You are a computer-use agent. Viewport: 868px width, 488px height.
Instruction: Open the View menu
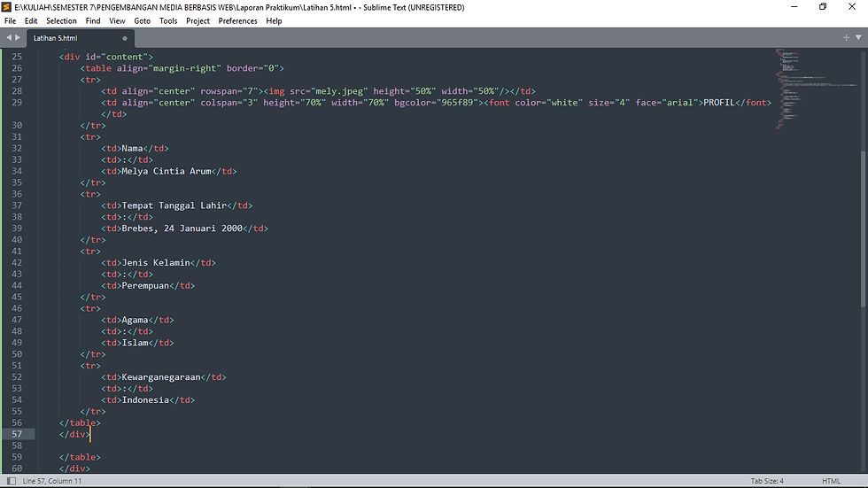click(x=117, y=21)
